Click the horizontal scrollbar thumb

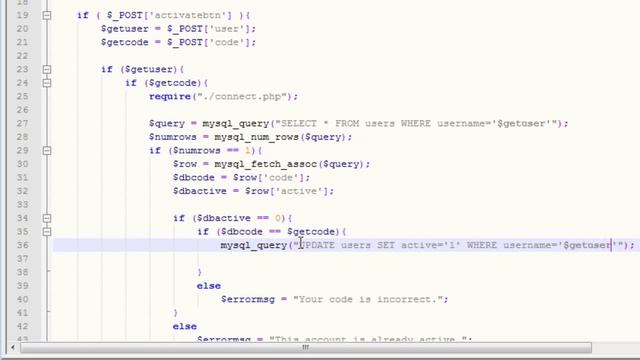(x=306, y=348)
